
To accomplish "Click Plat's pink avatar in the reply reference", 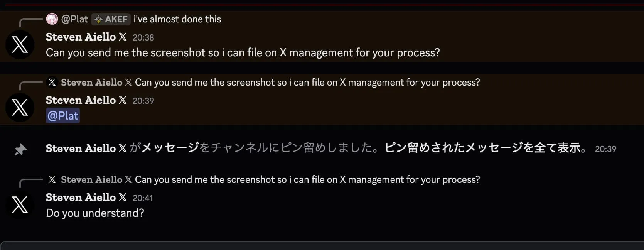I will [x=52, y=19].
